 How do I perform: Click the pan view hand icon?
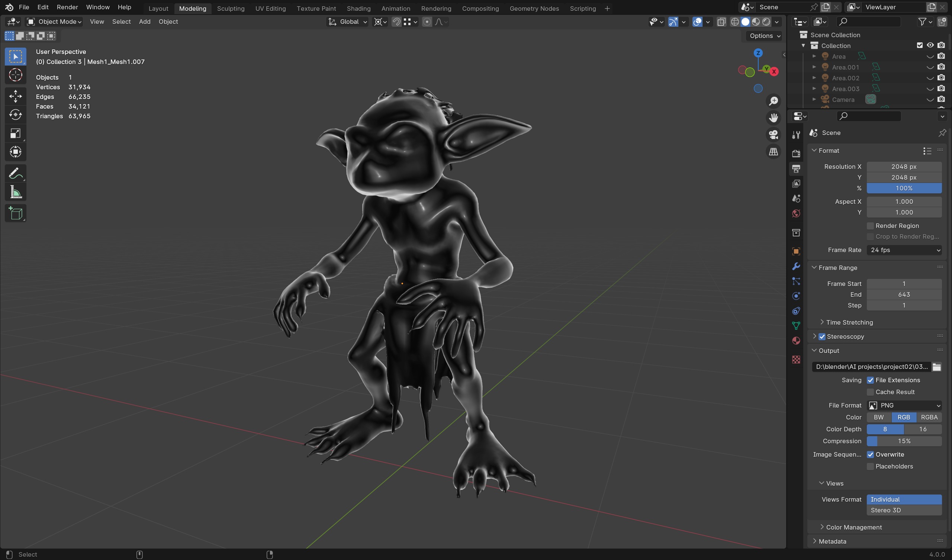773,118
